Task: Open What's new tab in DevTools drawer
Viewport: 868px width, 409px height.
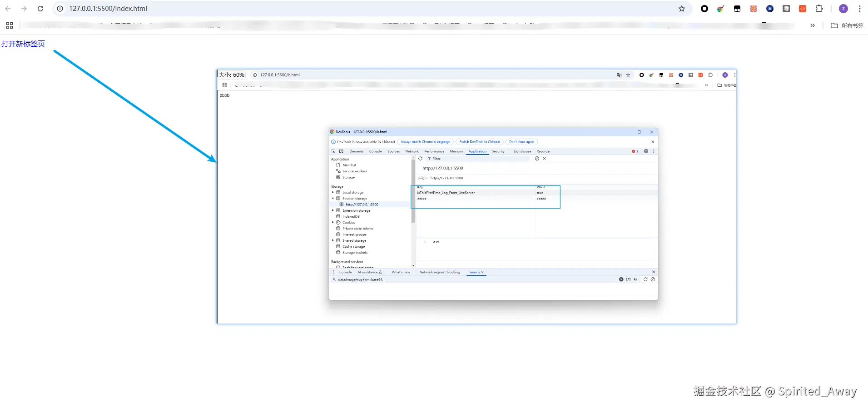Action: (x=401, y=272)
